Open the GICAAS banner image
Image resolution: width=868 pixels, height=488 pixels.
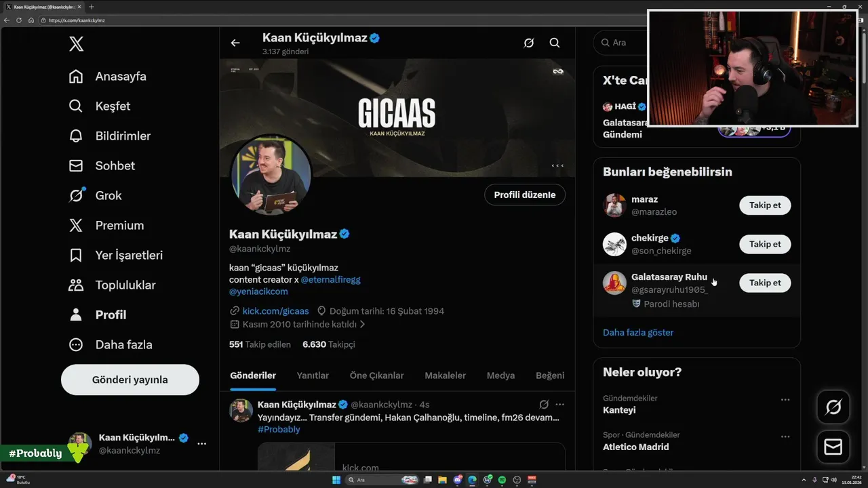coord(397,118)
